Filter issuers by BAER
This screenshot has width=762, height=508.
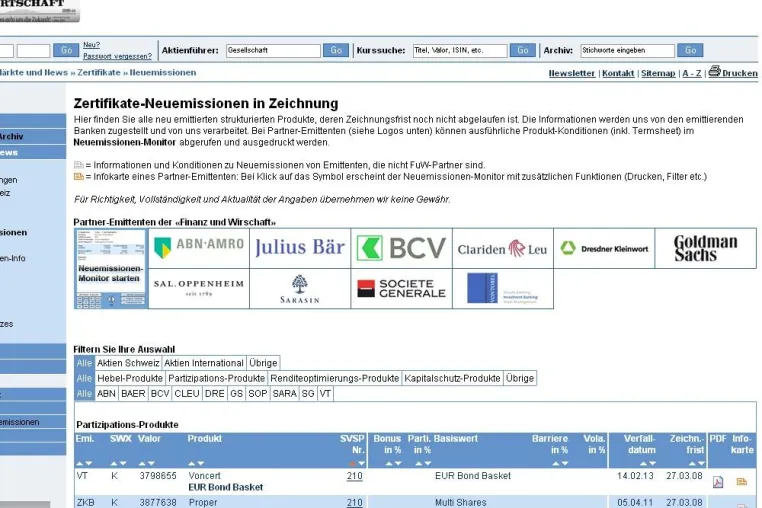(133, 394)
